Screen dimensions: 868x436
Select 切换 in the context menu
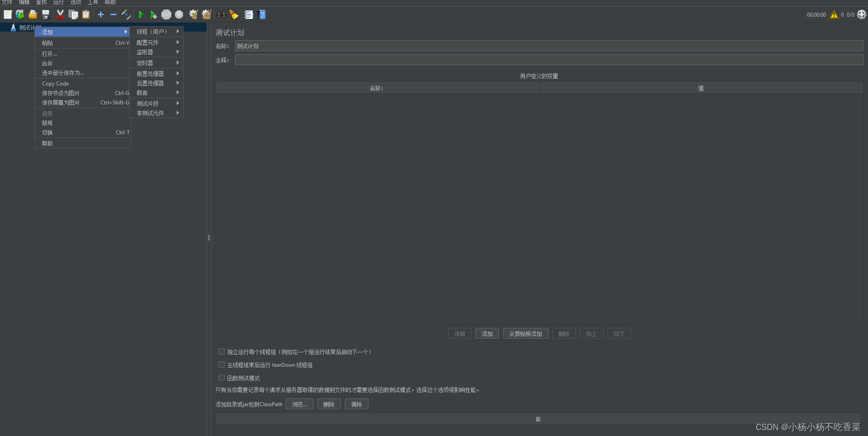coord(83,133)
